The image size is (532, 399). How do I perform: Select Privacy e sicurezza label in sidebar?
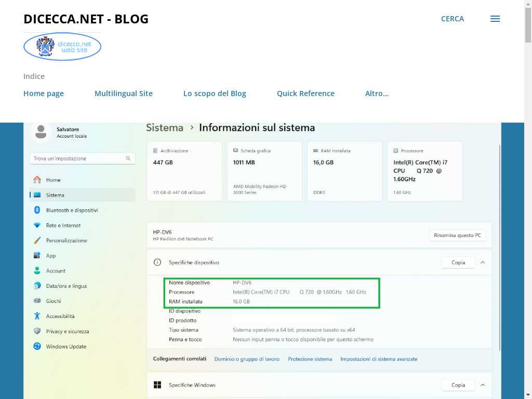tap(68, 331)
